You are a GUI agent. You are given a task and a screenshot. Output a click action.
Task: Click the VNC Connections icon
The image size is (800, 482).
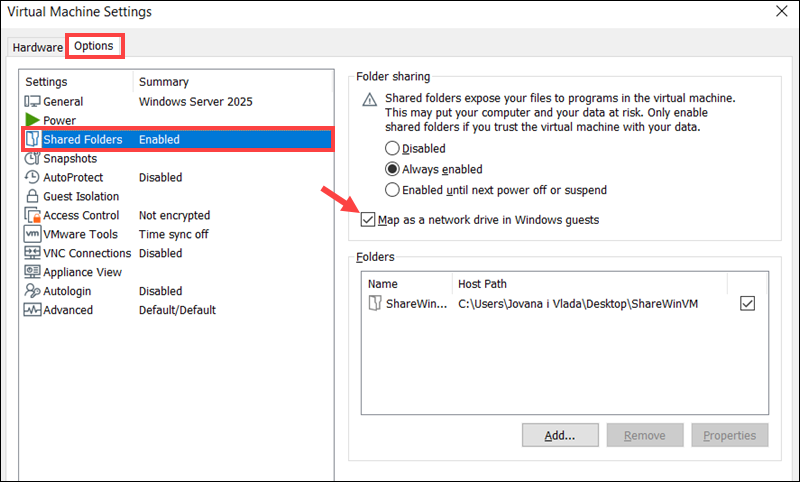click(32, 254)
